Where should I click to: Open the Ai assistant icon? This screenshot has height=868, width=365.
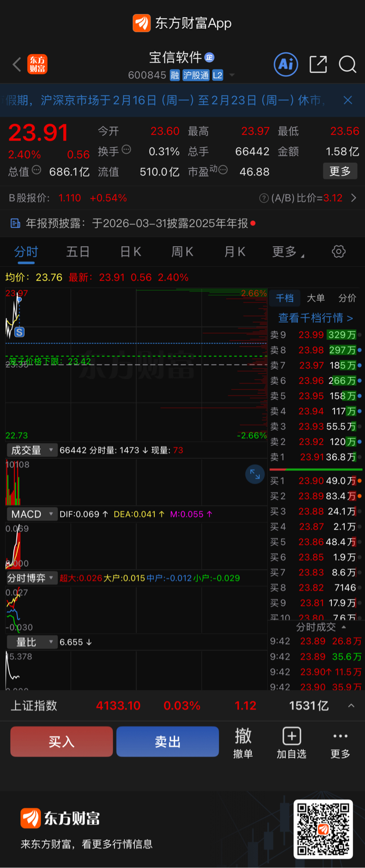tap(286, 64)
